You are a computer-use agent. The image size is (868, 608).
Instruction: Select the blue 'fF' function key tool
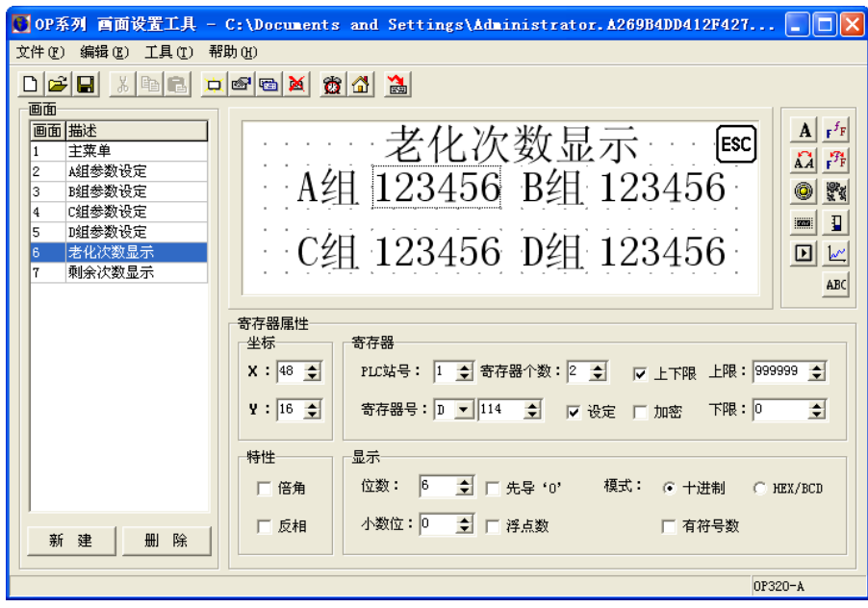click(835, 131)
